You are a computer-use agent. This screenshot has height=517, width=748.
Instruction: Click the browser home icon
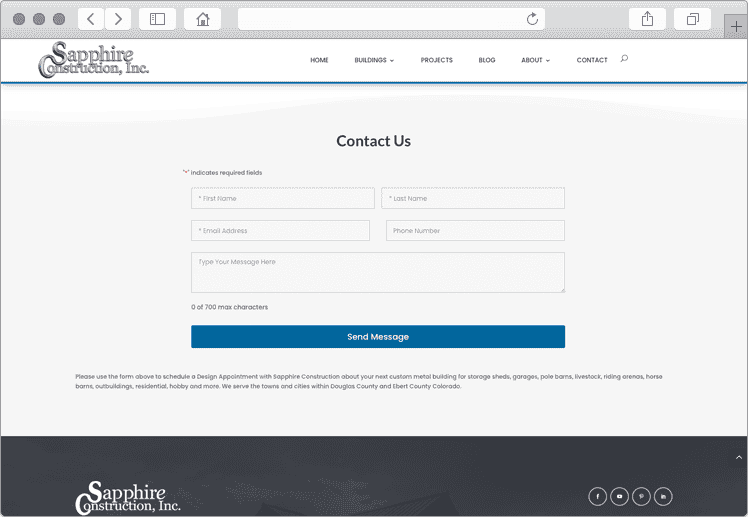(x=203, y=19)
